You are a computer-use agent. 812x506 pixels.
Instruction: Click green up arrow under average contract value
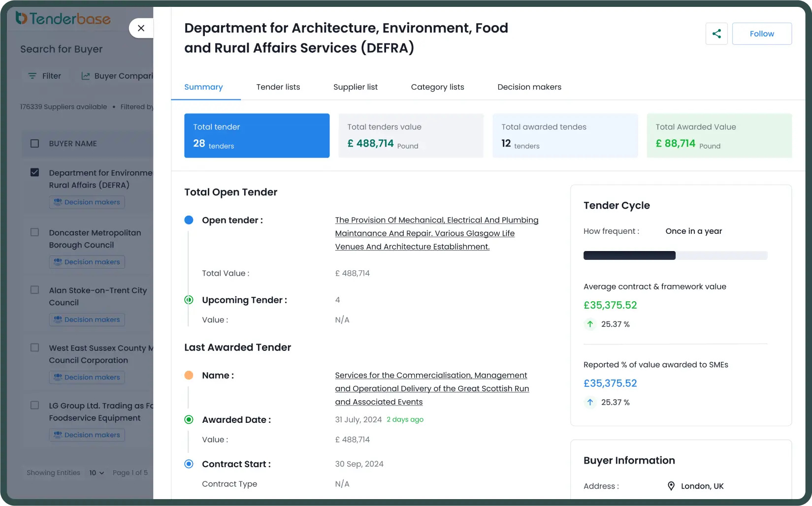coord(590,324)
